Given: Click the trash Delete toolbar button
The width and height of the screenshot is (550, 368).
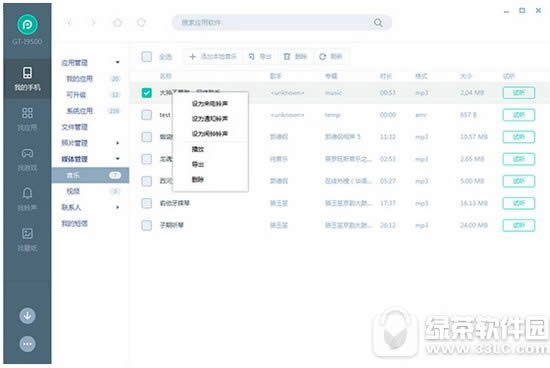Looking at the screenshot, I should (295, 56).
